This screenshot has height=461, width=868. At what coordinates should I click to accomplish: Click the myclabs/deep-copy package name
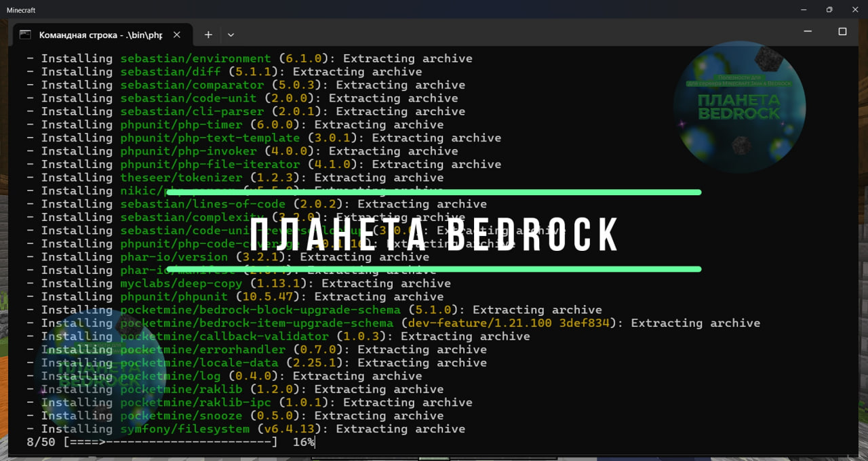click(x=181, y=283)
